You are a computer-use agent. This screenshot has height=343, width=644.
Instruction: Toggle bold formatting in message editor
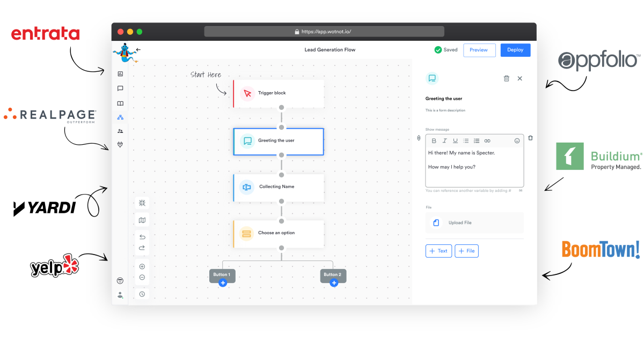[x=434, y=141]
